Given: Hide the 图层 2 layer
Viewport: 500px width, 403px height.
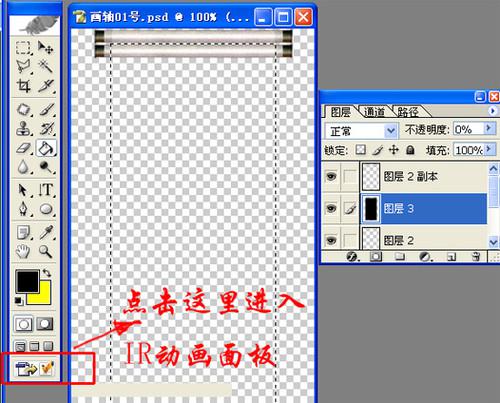Looking at the screenshot, I should [x=331, y=240].
